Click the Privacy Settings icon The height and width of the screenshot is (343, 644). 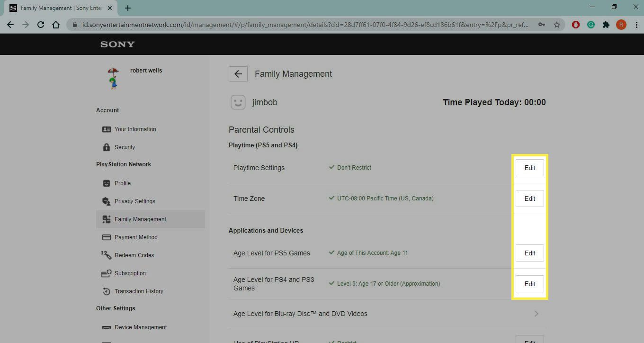(107, 201)
